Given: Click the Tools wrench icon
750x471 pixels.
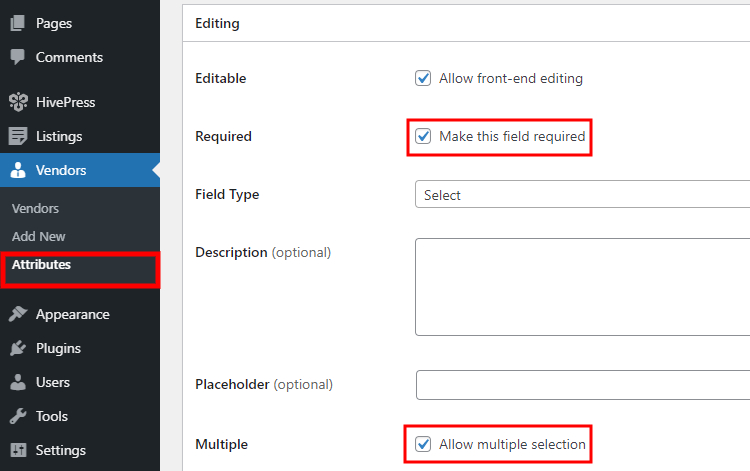Looking at the screenshot, I should click(18, 416).
